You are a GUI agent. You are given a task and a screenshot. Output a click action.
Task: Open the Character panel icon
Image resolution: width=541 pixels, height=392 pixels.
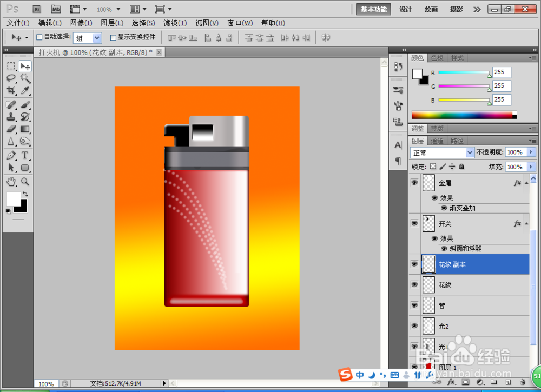398,145
